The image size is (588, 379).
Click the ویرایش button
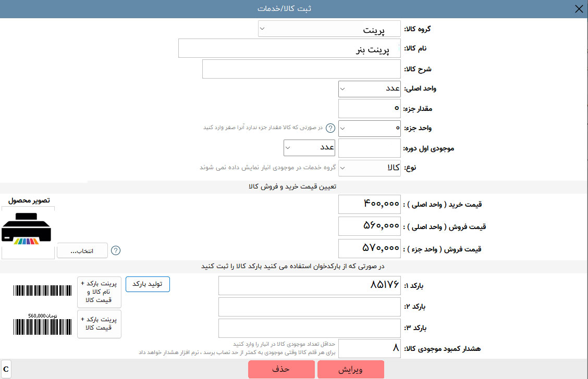point(351,369)
